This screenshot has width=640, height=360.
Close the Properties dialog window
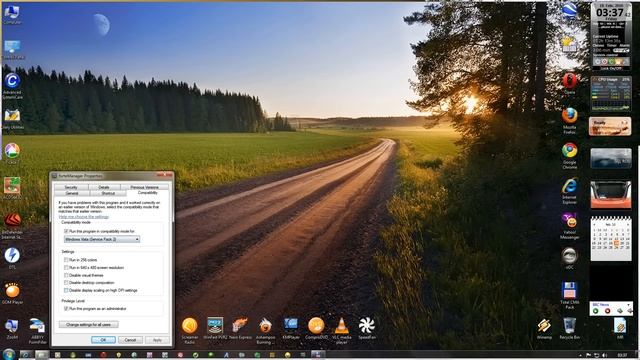tap(164, 176)
